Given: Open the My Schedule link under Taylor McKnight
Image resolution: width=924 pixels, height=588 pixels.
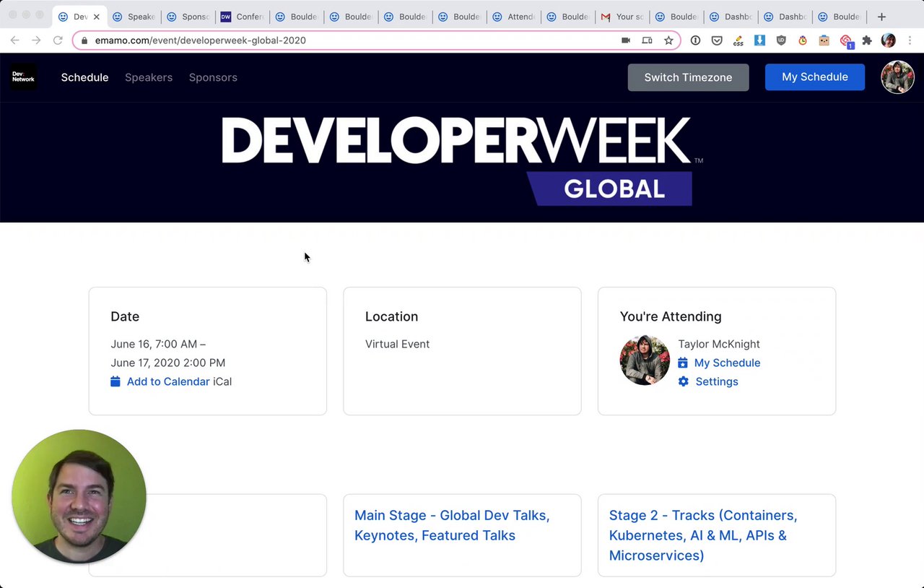Looking at the screenshot, I should (x=727, y=363).
